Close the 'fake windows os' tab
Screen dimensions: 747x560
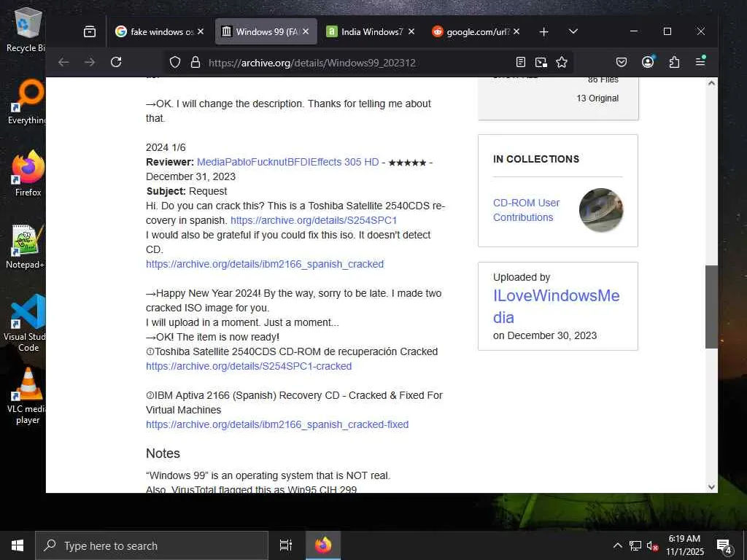(201, 31)
